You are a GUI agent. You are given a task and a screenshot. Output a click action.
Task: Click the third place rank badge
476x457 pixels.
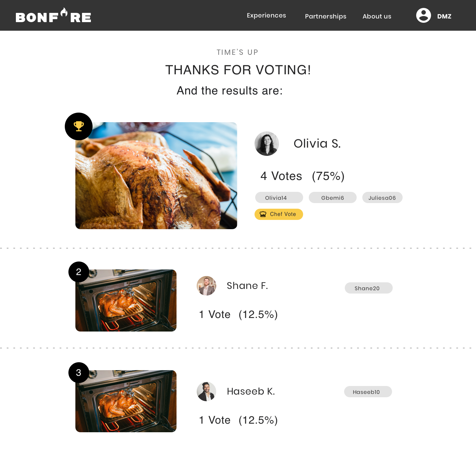(79, 372)
